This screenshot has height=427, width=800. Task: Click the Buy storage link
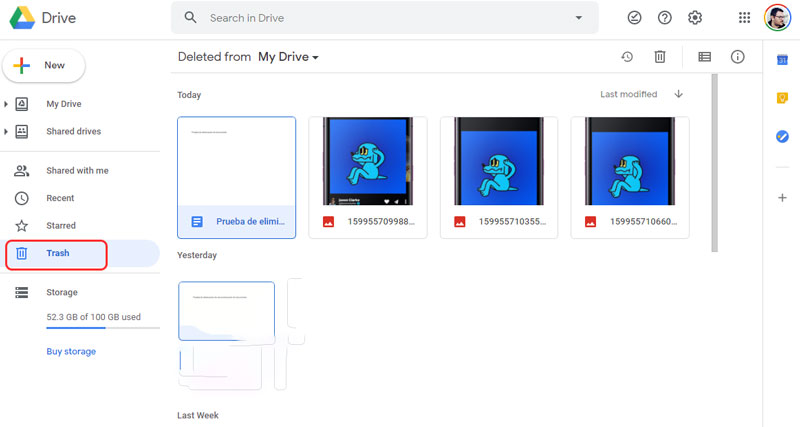71,351
